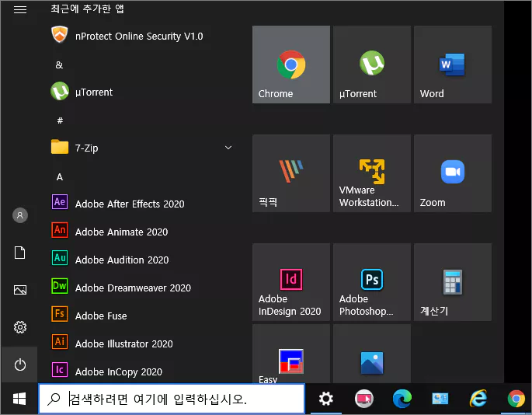Click the Adobe InCopy Ic icon

pyautogui.click(x=60, y=370)
